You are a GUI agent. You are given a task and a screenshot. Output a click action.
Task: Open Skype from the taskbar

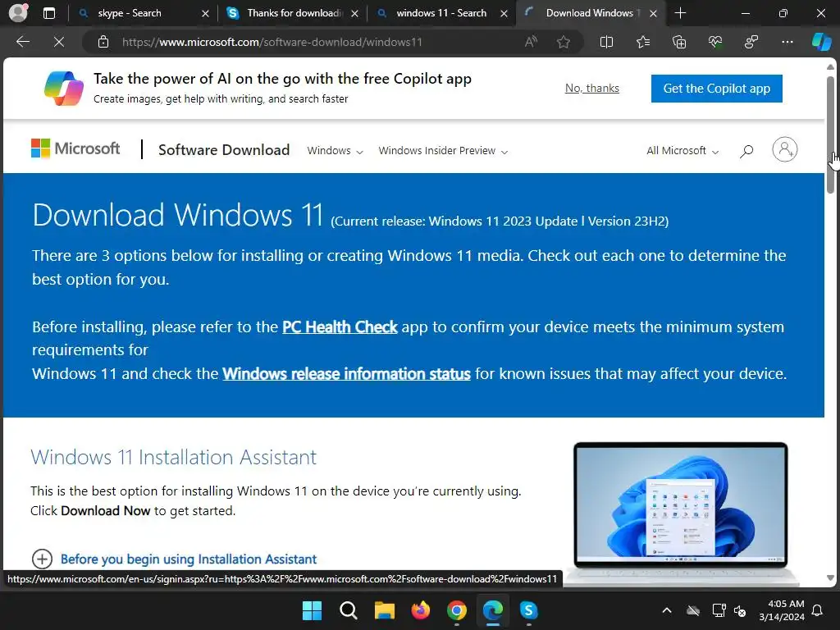529,610
